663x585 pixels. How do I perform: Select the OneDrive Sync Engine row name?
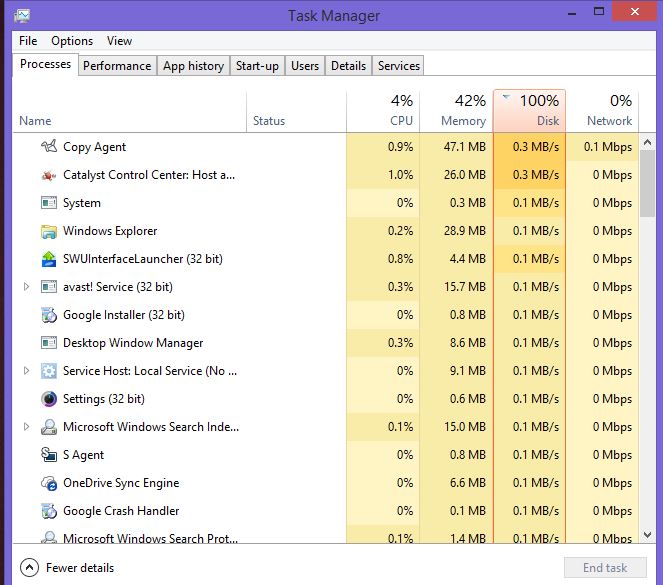121,483
